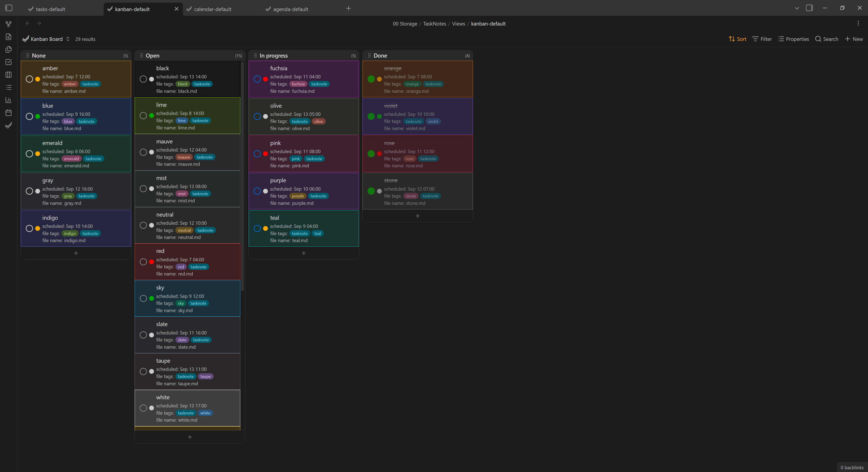Open the kanban columns ribbon icon

(x=9, y=75)
